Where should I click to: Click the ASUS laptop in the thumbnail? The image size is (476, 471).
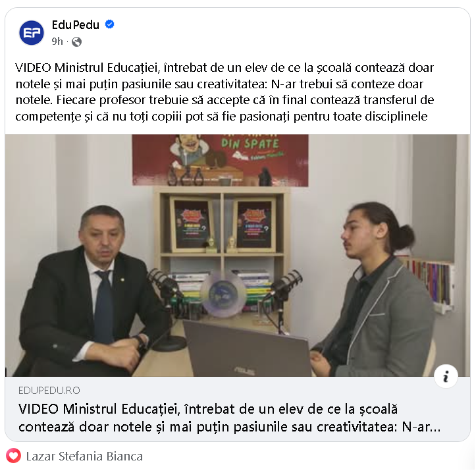(x=248, y=349)
